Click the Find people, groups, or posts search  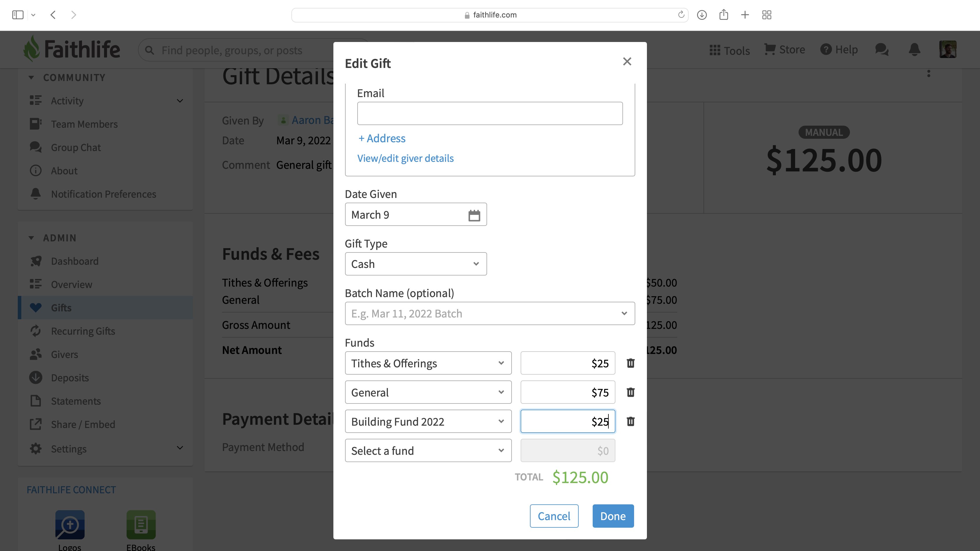(236, 50)
